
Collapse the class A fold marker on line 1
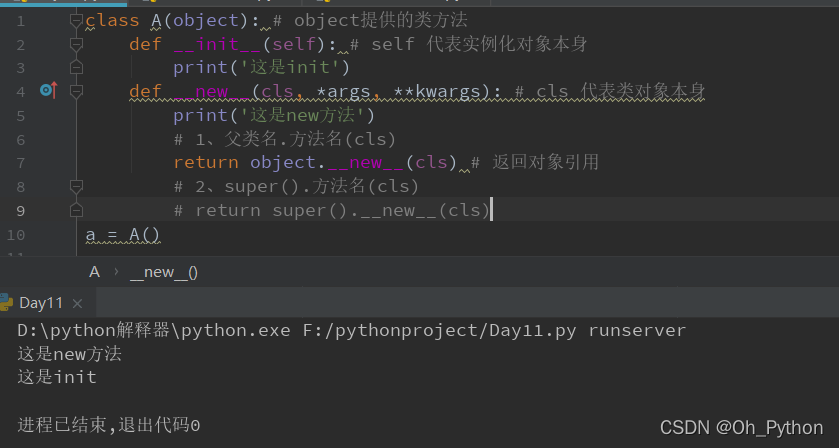click(77, 21)
